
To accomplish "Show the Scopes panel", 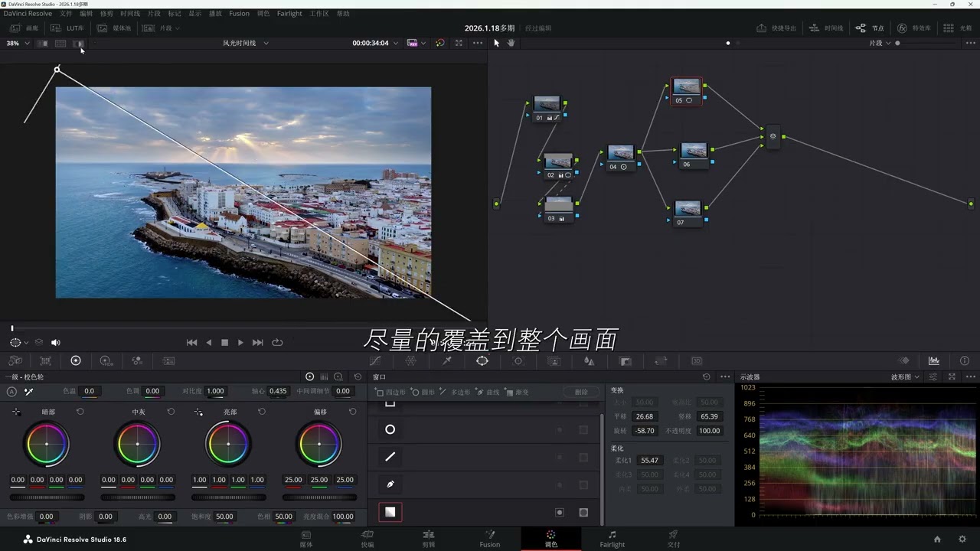I will tap(934, 360).
